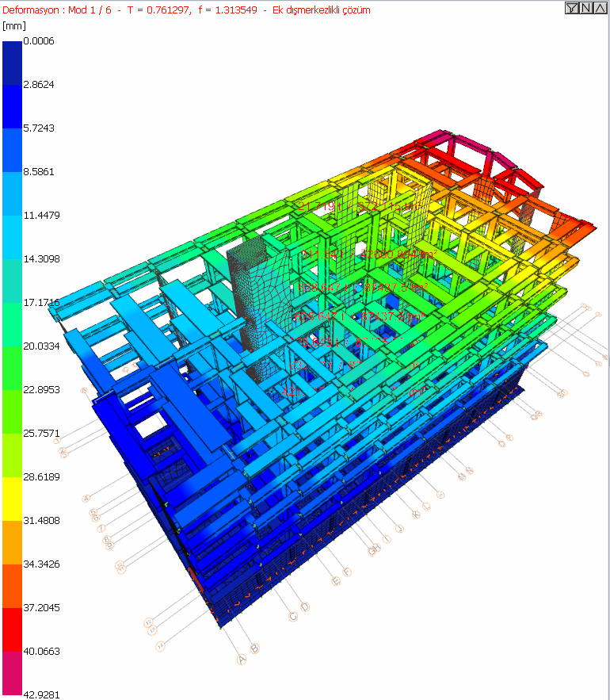Click grid axis bubble J
610x700 pixels.
click(399, 529)
